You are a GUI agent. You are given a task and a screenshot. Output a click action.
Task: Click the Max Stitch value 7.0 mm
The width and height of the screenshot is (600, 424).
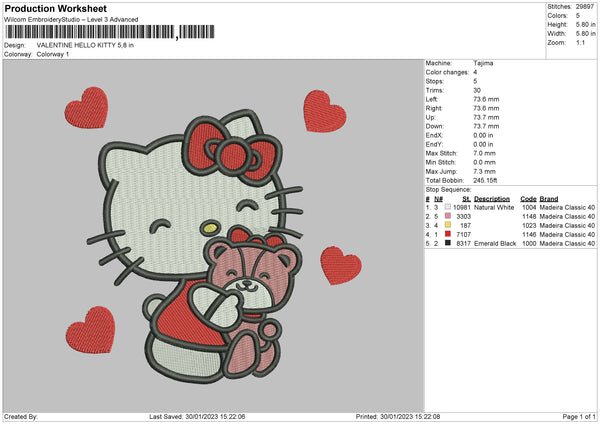coord(484,153)
